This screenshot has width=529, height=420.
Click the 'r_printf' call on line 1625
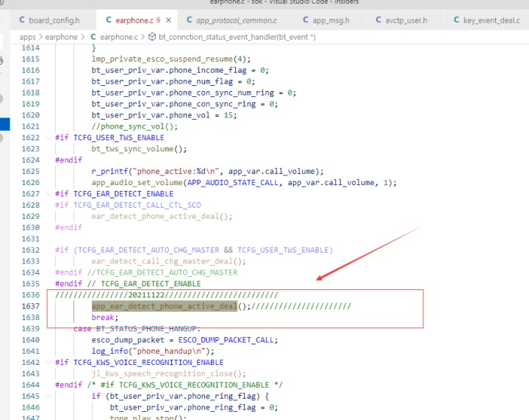(109, 171)
